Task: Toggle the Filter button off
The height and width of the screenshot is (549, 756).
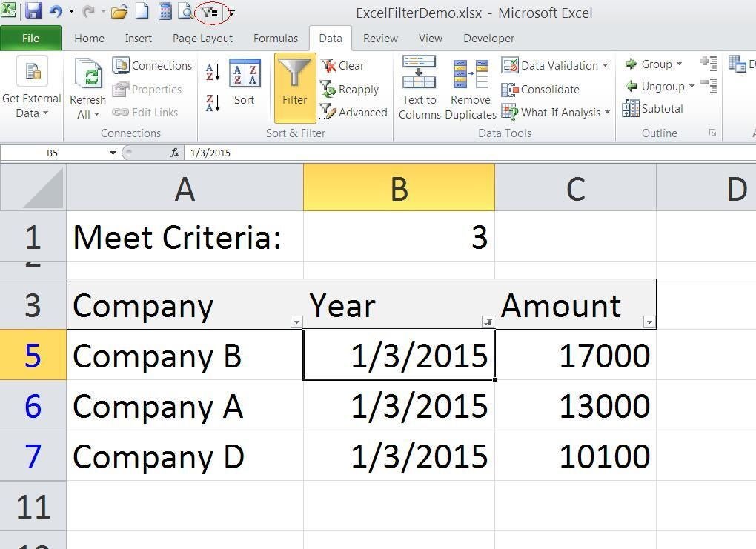Action: (294, 87)
